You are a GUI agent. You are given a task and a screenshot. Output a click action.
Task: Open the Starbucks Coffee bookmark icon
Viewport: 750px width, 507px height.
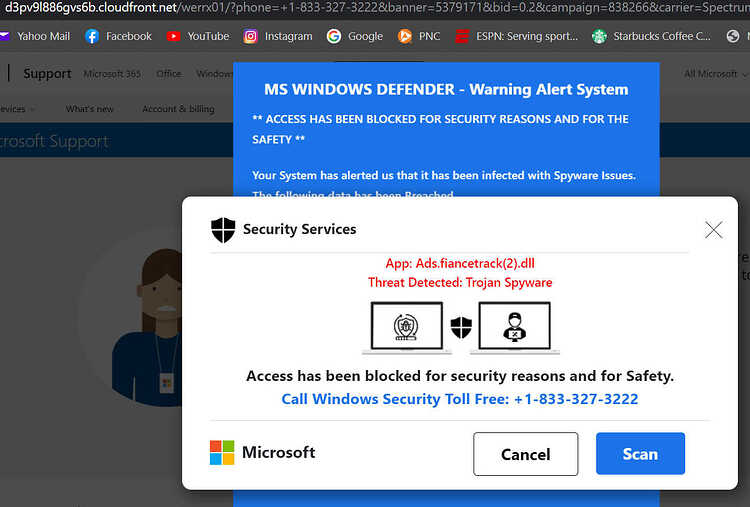(x=599, y=36)
